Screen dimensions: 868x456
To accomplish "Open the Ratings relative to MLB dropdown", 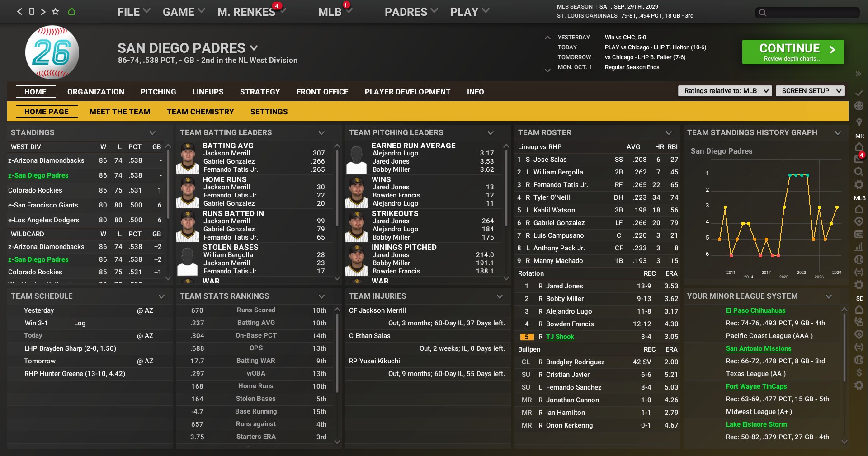I will click(725, 91).
